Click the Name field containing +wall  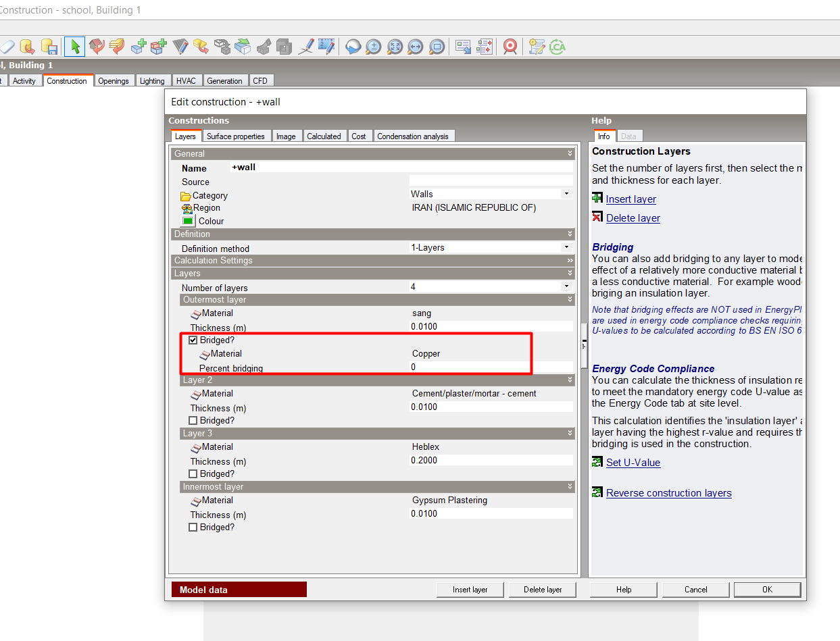pyautogui.click(x=401, y=168)
